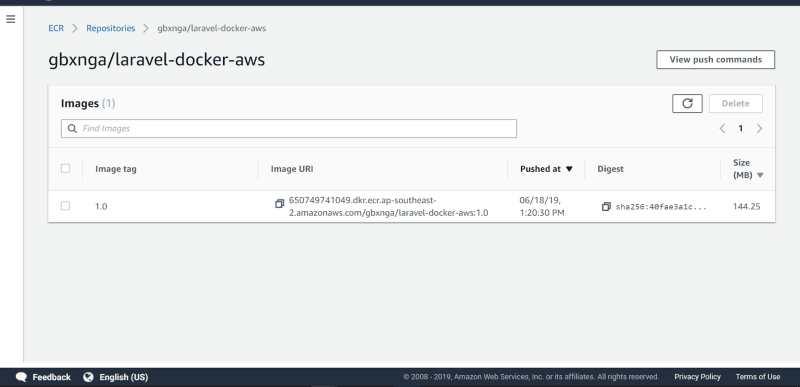
Task: Copy the image URI with copy icon
Action: click(280, 203)
